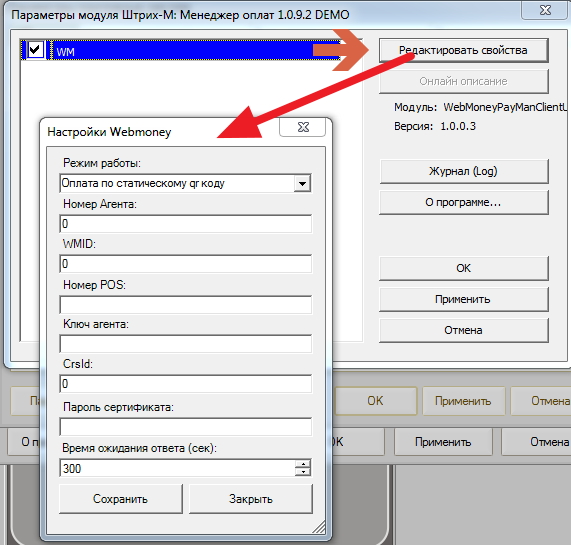Close the Настройки Webmoney dialog with X

(303, 127)
